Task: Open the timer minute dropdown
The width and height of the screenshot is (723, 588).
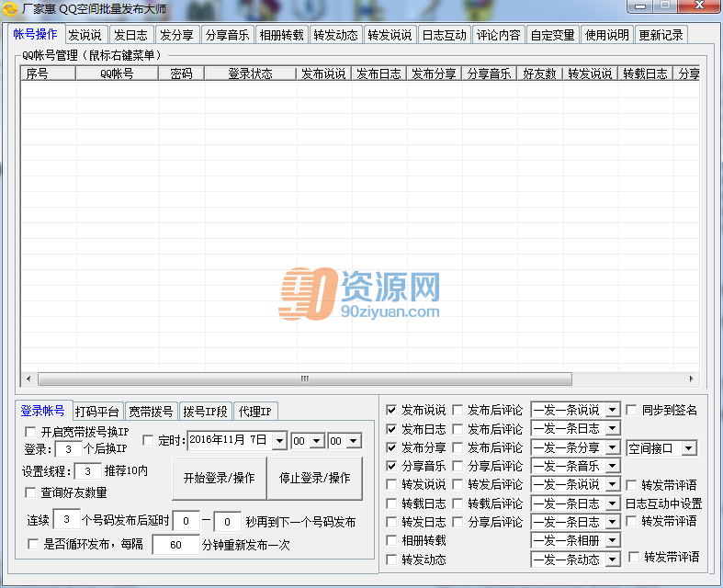Action: pyautogui.click(x=354, y=441)
